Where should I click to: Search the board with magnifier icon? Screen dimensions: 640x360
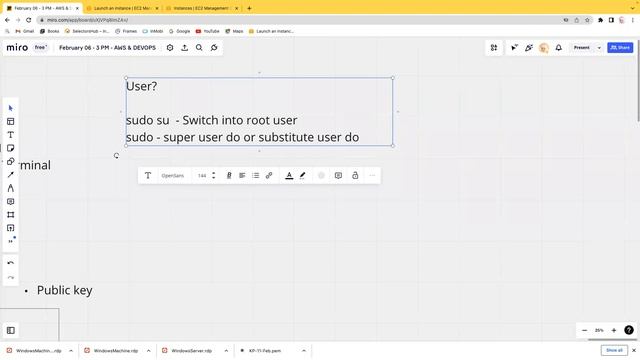click(199, 48)
